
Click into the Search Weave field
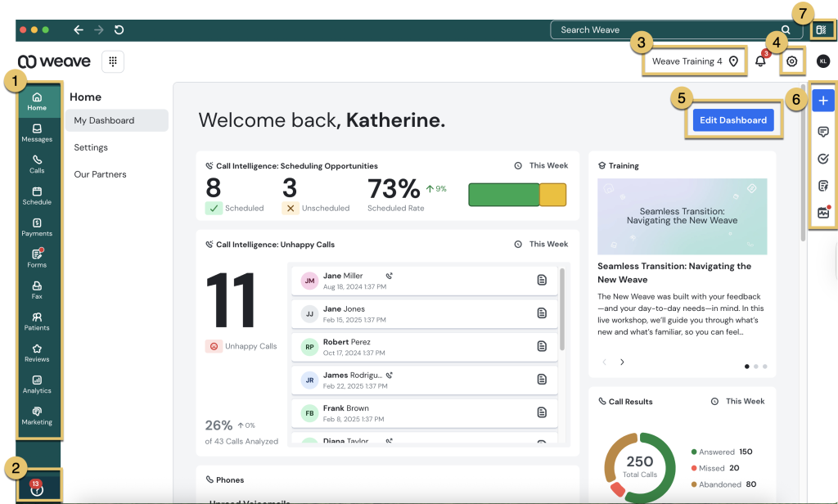(x=676, y=30)
